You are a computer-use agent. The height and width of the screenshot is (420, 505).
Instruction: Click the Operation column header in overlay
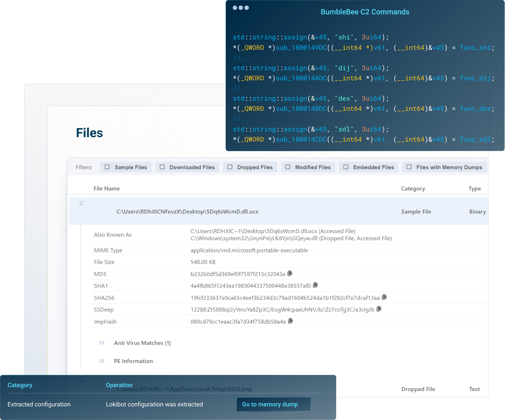[x=119, y=385]
